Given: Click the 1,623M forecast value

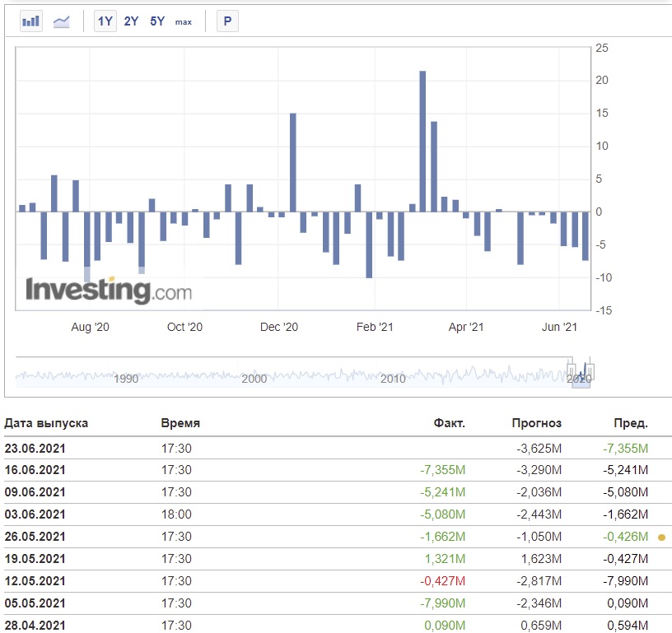Looking at the screenshot, I should pos(541,559).
